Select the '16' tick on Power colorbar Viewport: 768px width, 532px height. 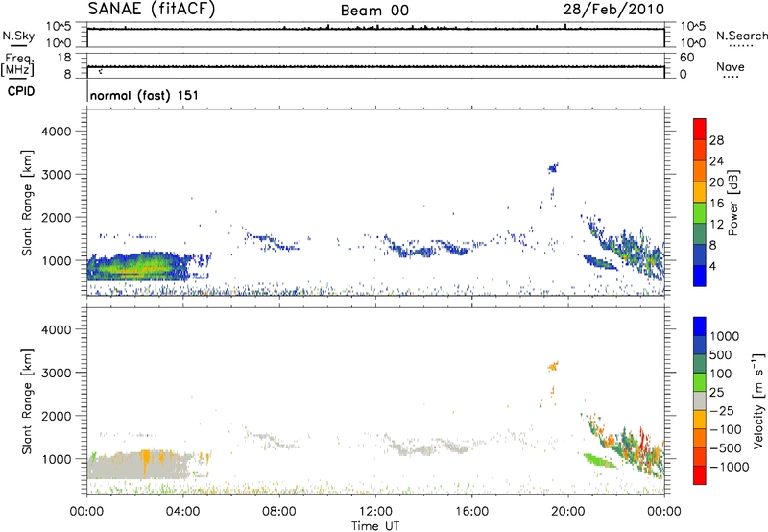[716, 204]
